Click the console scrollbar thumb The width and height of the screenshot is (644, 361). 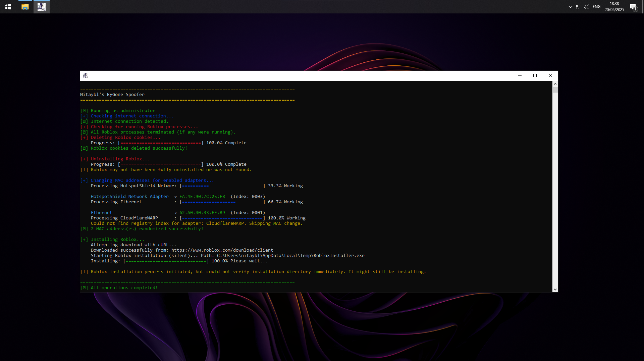pyautogui.click(x=555, y=90)
